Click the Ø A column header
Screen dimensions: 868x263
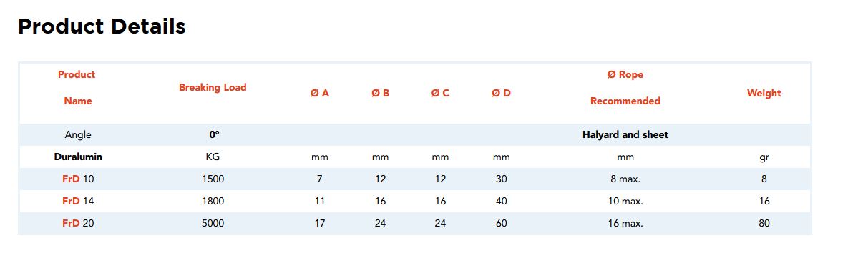tap(320, 93)
